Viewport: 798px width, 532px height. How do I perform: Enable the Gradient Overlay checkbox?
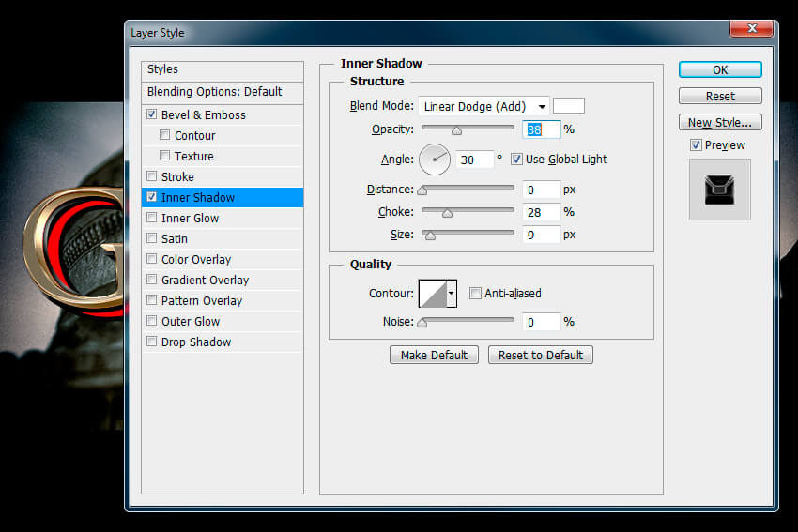pyautogui.click(x=152, y=280)
